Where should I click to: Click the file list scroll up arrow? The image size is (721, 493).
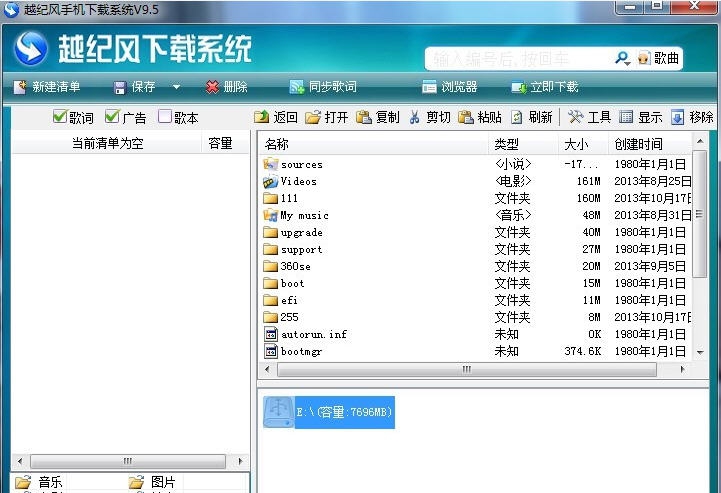pos(700,141)
